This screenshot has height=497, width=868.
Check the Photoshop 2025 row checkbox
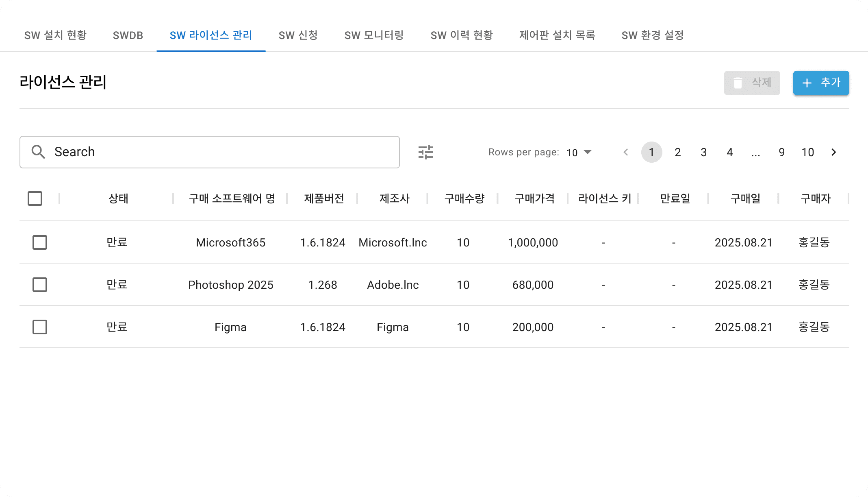coord(39,285)
